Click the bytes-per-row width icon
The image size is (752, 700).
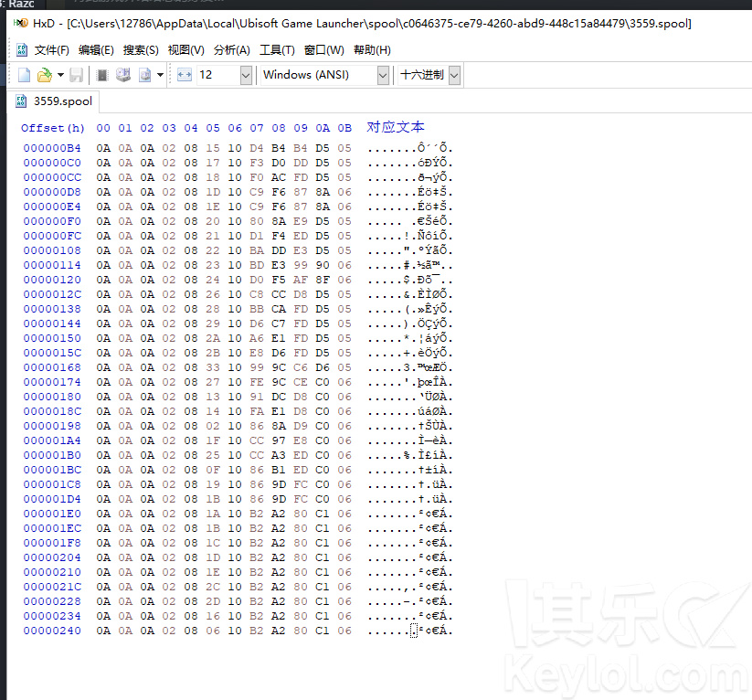click(185, 75)
